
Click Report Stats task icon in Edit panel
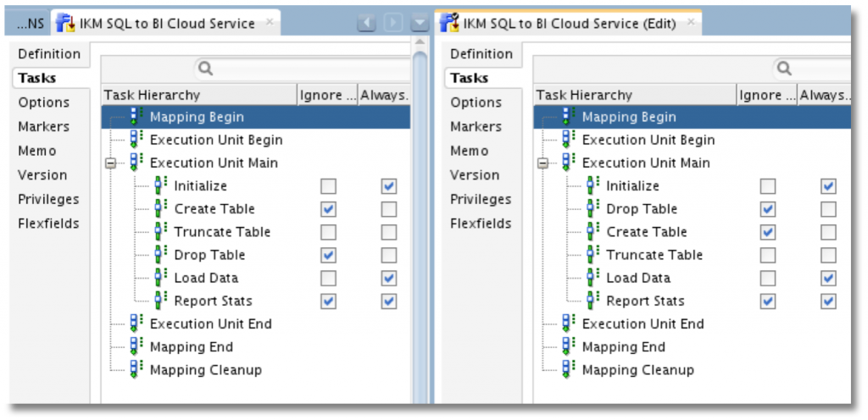[593, 301]
